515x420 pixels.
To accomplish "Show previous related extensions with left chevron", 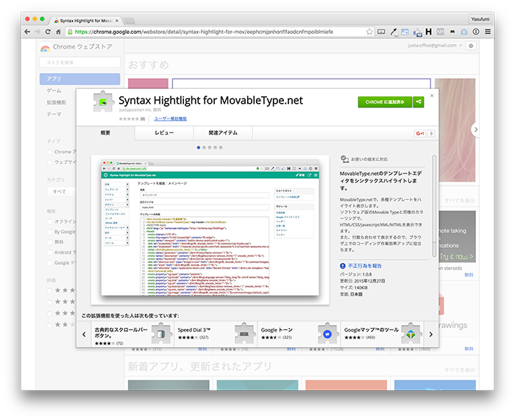I will (x=84, y=334).
